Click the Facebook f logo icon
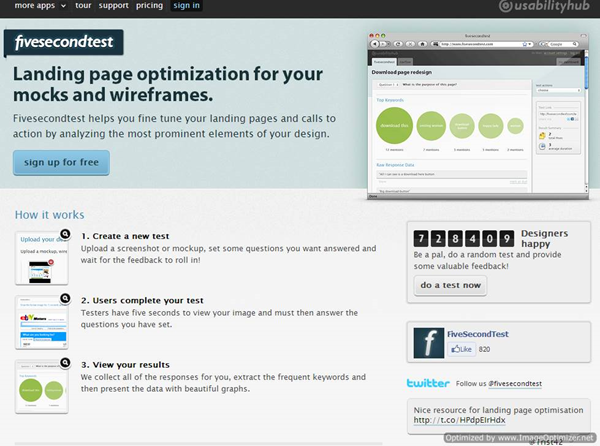Viewport: 600px width, 446px height. (x=429, y=343)
